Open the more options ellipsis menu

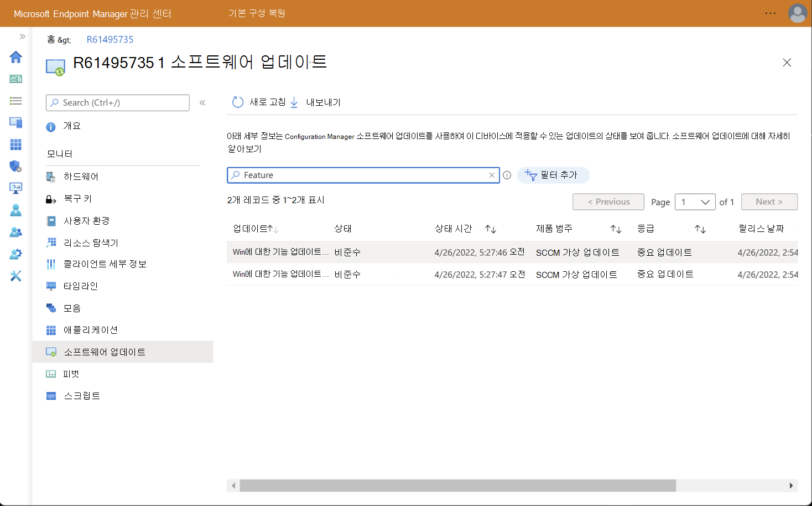[771, 13]
